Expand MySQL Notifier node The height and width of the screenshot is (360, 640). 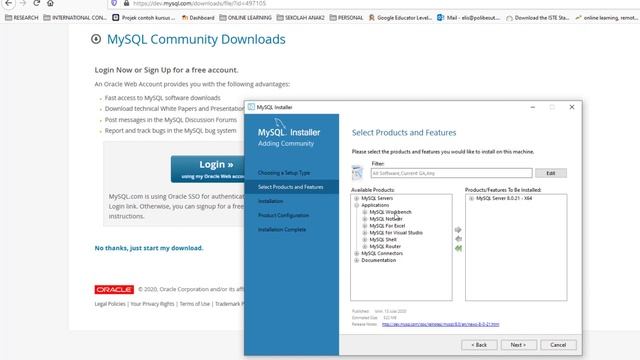(365, 219)
